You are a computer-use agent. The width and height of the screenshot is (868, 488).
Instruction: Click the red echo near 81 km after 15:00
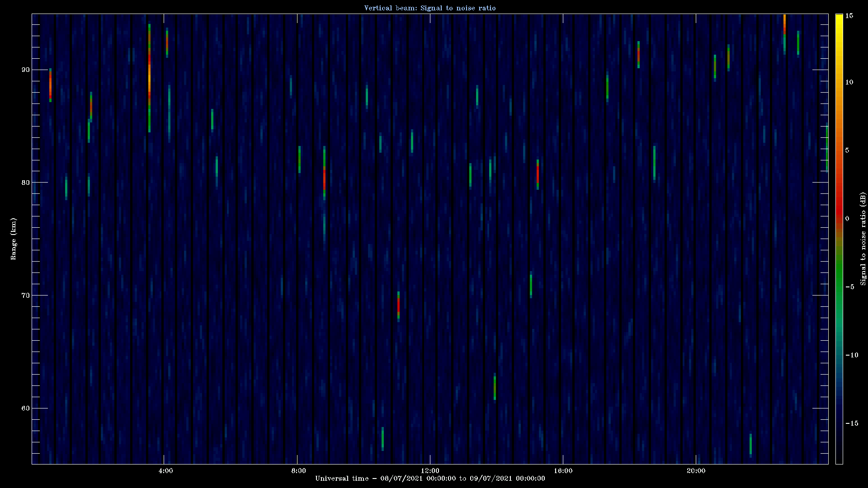(538, 175)
